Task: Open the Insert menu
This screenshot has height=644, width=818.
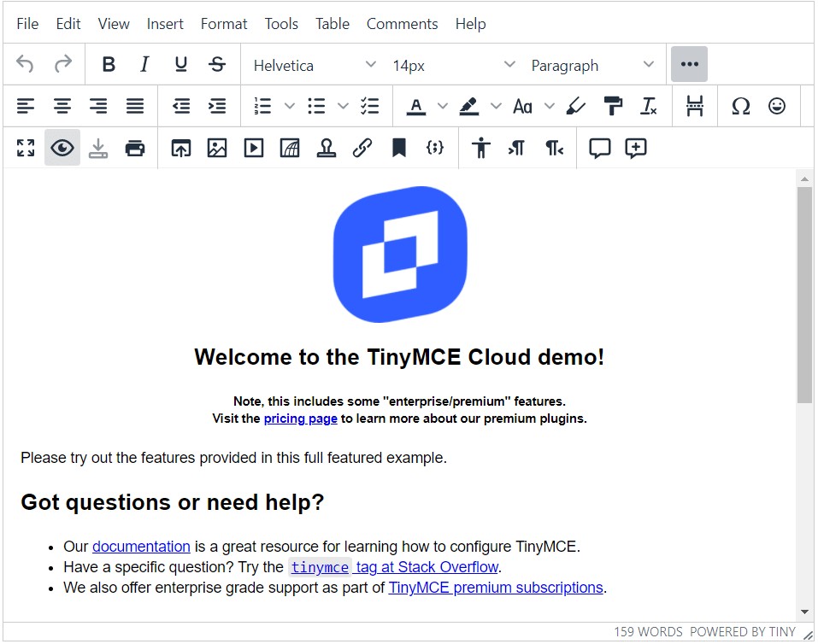Action: 165,24
